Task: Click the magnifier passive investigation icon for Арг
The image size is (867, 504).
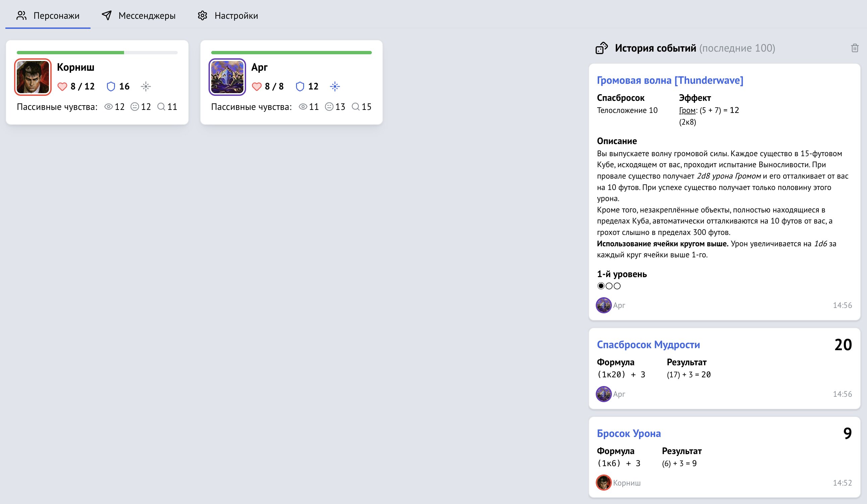Action: 355,107
